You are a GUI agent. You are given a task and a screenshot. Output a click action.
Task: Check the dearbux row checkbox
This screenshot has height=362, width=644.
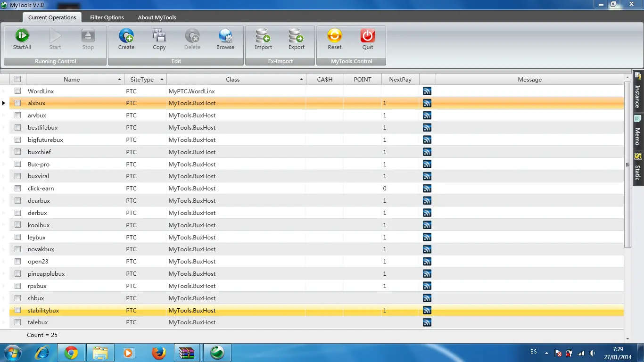[17, 201]
